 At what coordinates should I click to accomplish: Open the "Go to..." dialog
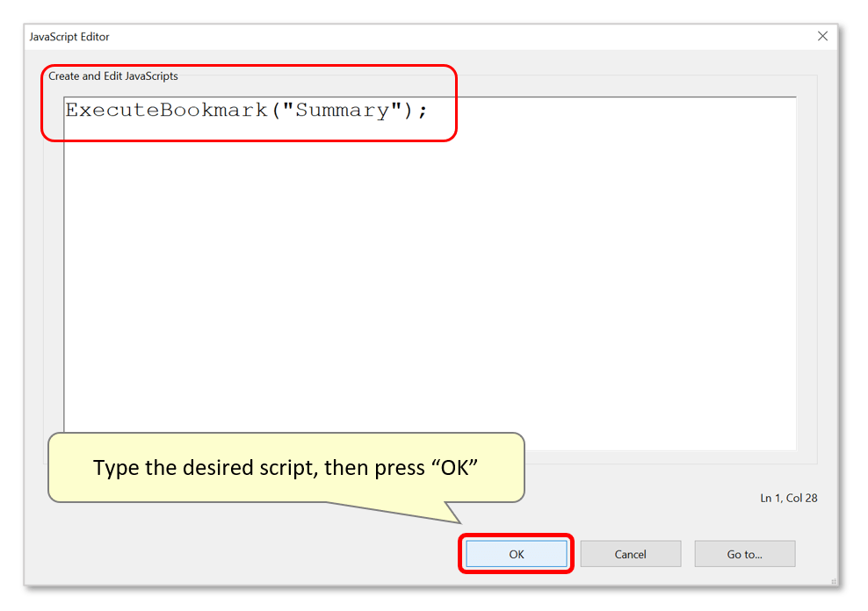point(744,553)
